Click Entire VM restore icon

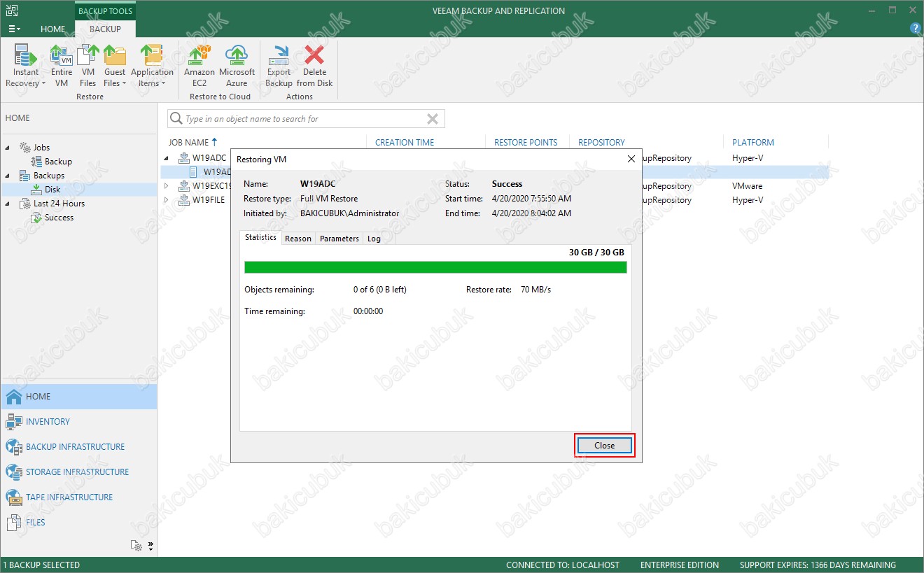[62, 66]
